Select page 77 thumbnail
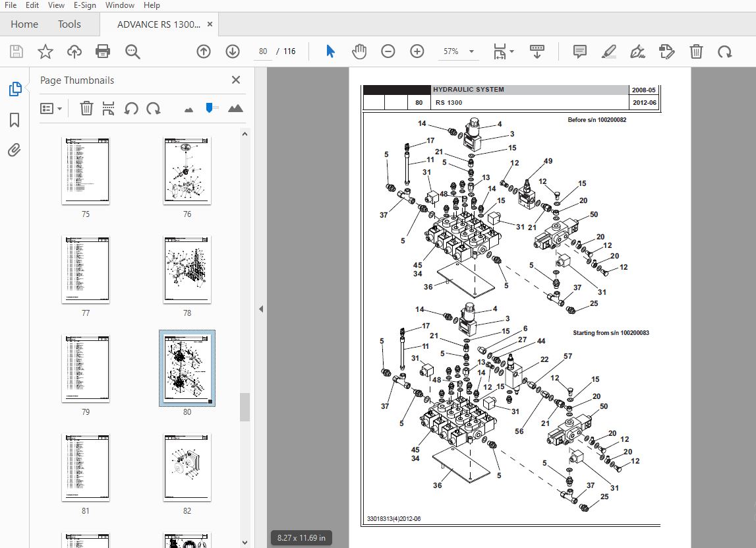Image resolution: width=756 pixels, height=548 pixels. (x=86, y=270)
